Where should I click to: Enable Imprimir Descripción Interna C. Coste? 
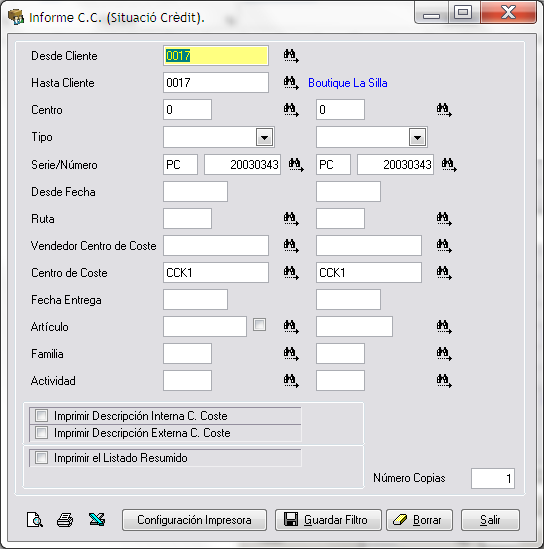click(x=41, y=416)
